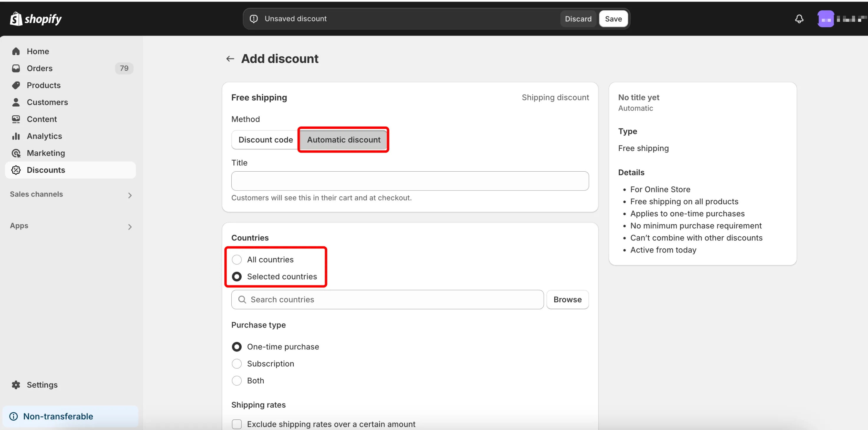868x430 pixels.
Task: Open the Content section
Action: pyautogui.click(x=70, y=119)
